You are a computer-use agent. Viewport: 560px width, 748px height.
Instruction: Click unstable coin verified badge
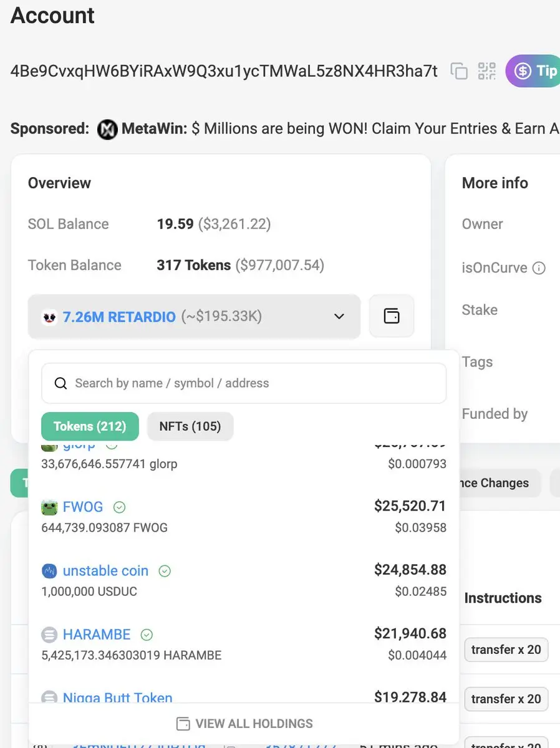click(x=165, y=571)
